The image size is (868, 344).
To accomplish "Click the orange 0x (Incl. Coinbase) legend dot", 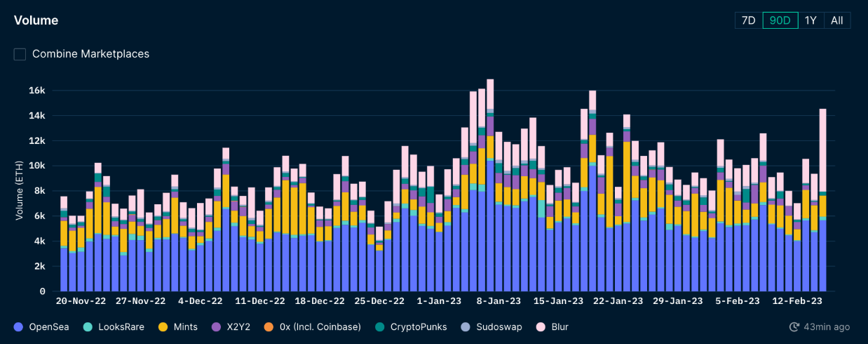I will point(266,327).
